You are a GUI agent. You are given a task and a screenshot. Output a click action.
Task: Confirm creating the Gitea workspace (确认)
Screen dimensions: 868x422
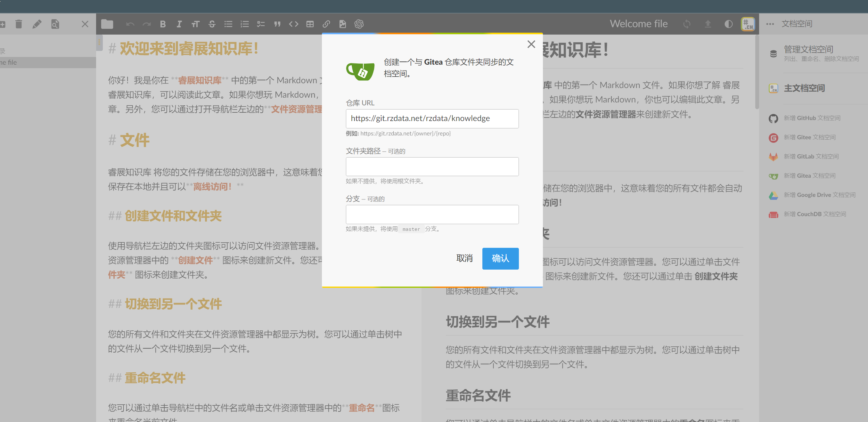point(500,258)
